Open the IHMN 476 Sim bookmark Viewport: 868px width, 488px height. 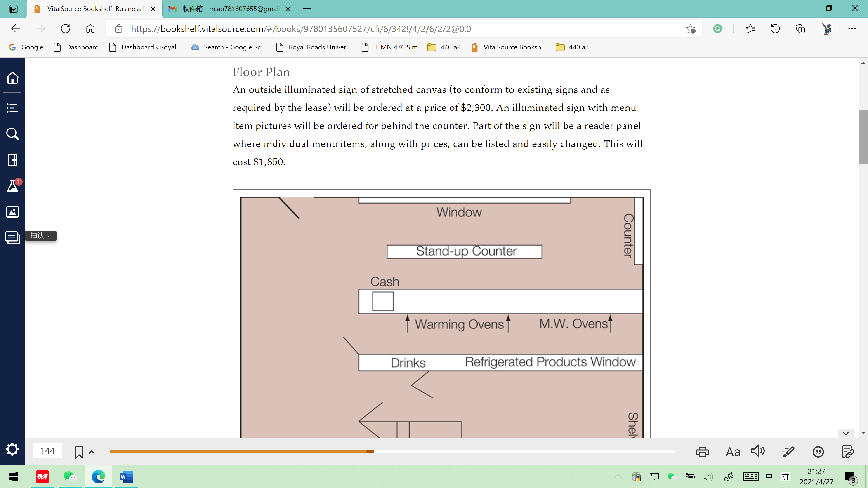pyautogui.click(x=389, y=47)
